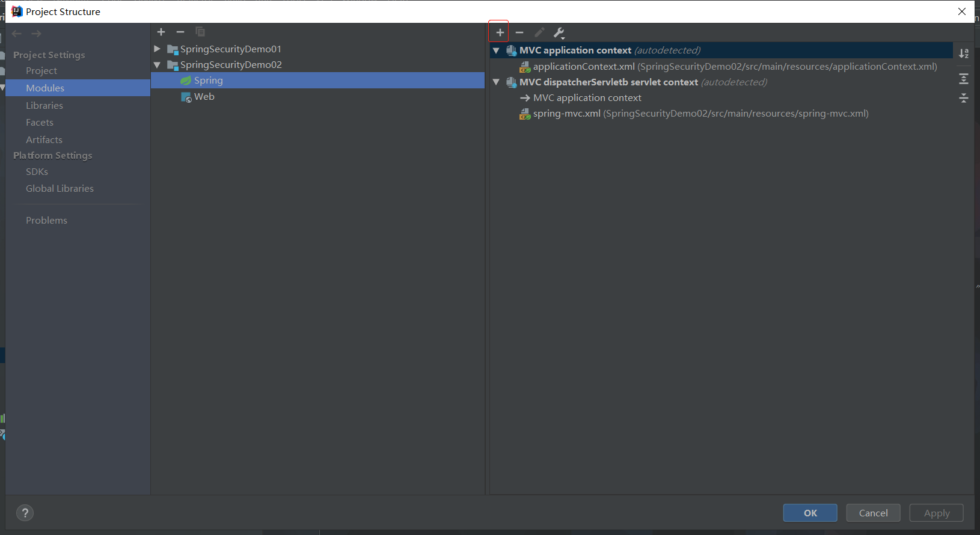
Task: Click the Web facet icon
Action: [186, 97]
